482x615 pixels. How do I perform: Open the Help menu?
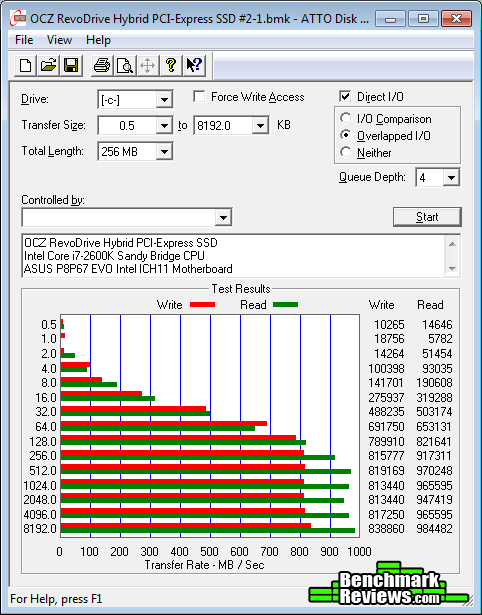click(98, 40)
